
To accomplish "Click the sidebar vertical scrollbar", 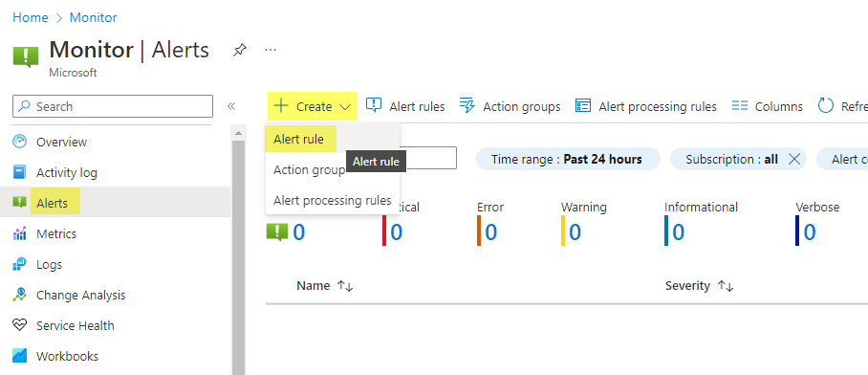I will coord(238,257).
